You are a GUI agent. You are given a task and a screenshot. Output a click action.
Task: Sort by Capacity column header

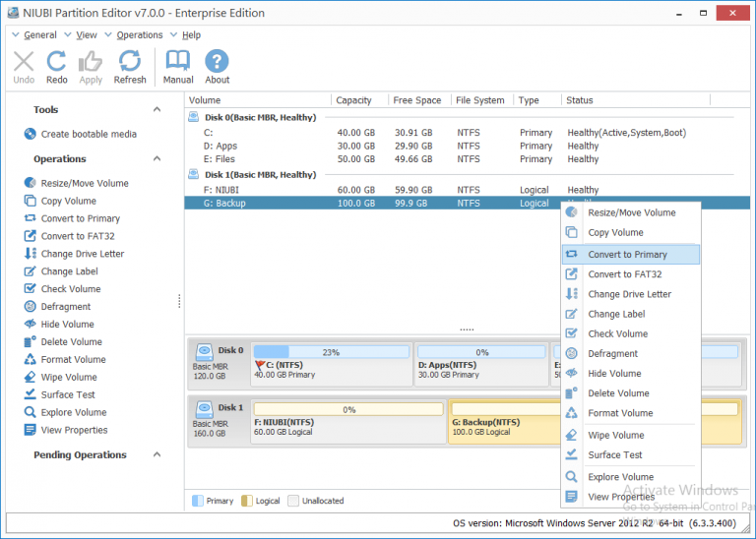pos(359,100)
